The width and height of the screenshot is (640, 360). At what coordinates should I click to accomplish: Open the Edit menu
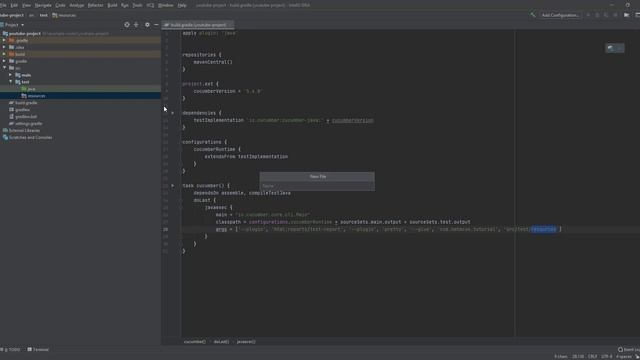coord(14,5)
